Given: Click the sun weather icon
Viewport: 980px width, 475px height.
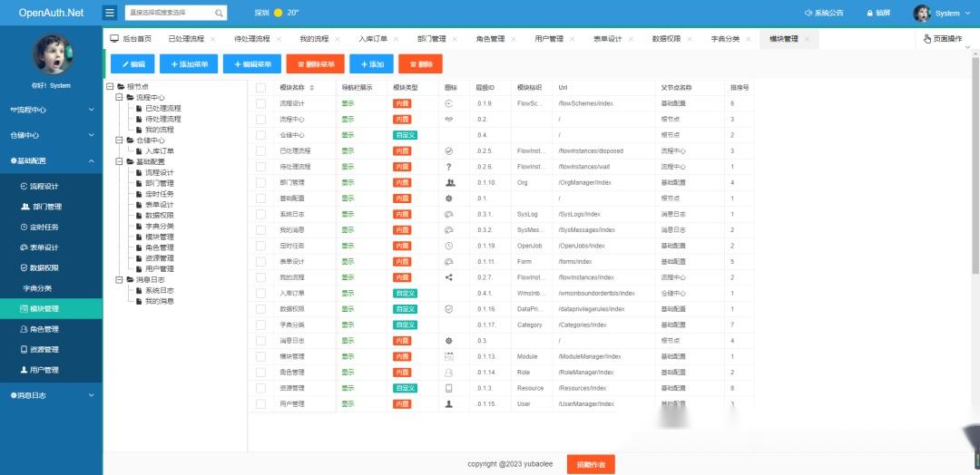Looking at the screenshot, I should pyautogui.click(x=279, y=13).
